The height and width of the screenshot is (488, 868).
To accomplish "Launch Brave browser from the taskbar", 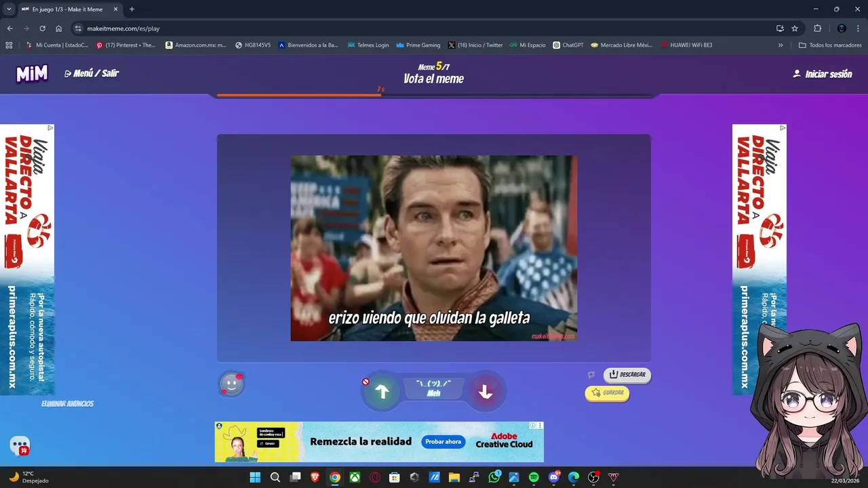I will pos(315,477).
